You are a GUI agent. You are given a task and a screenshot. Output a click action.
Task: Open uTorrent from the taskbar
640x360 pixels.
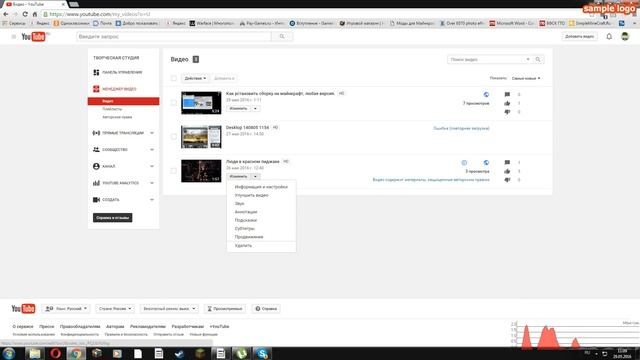point(241,353)
